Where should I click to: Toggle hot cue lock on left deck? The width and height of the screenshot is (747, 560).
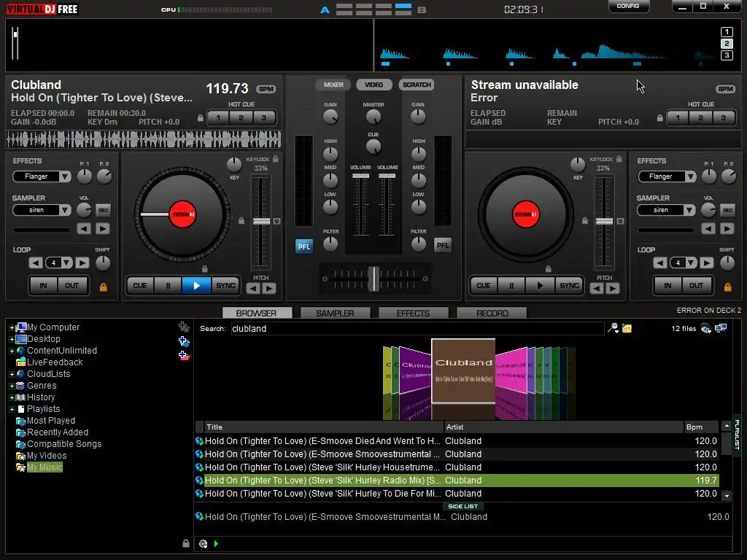[x=200, y=117]
